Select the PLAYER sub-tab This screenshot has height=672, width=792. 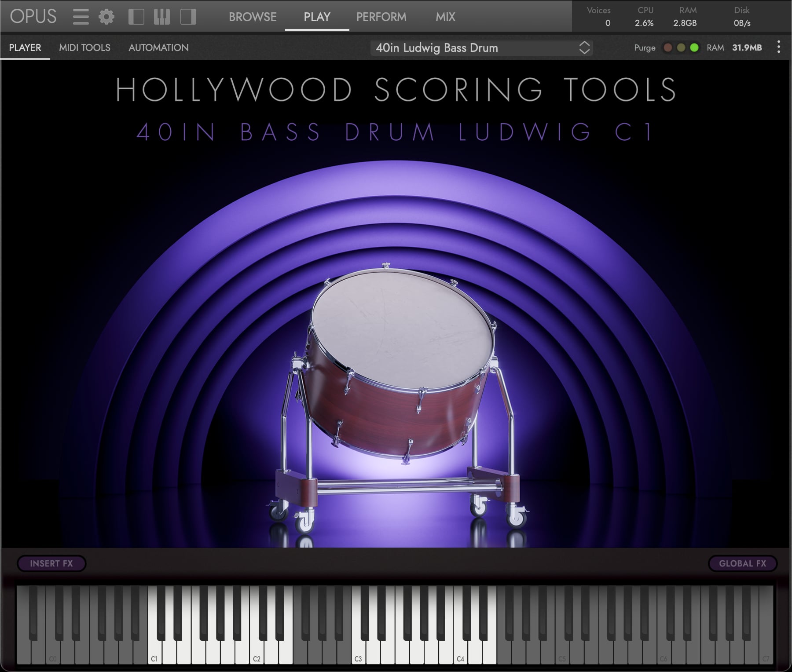click(25, 47)
